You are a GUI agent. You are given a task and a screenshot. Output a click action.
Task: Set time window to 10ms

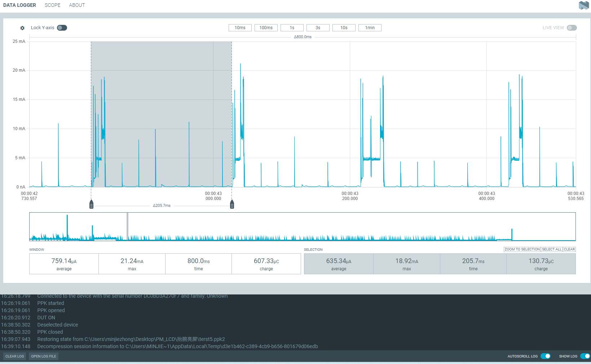(x=240, y=28)
